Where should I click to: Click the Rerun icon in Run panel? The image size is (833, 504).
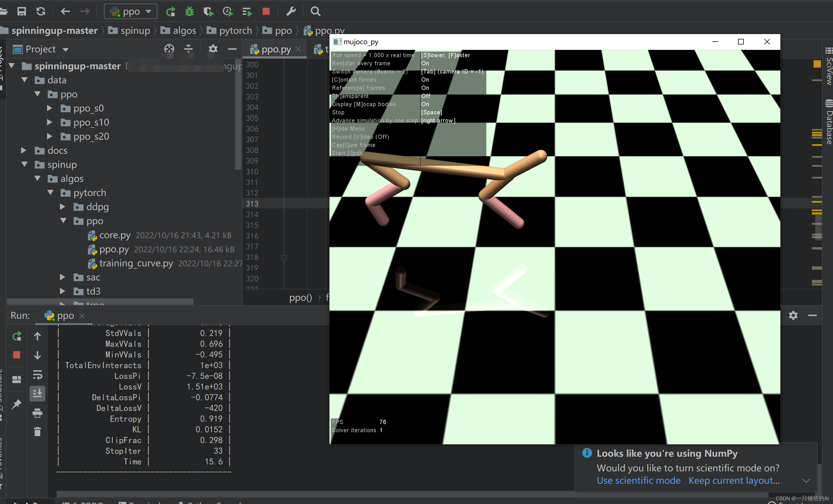coord(17,336)
